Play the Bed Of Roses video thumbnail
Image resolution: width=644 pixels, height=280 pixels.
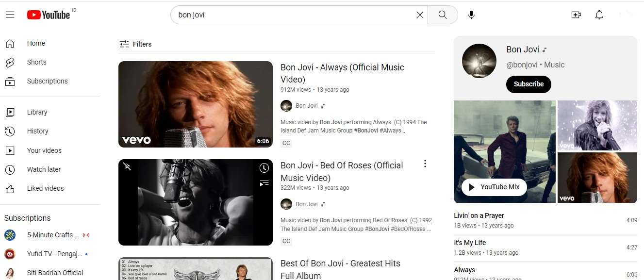(196, 202)
